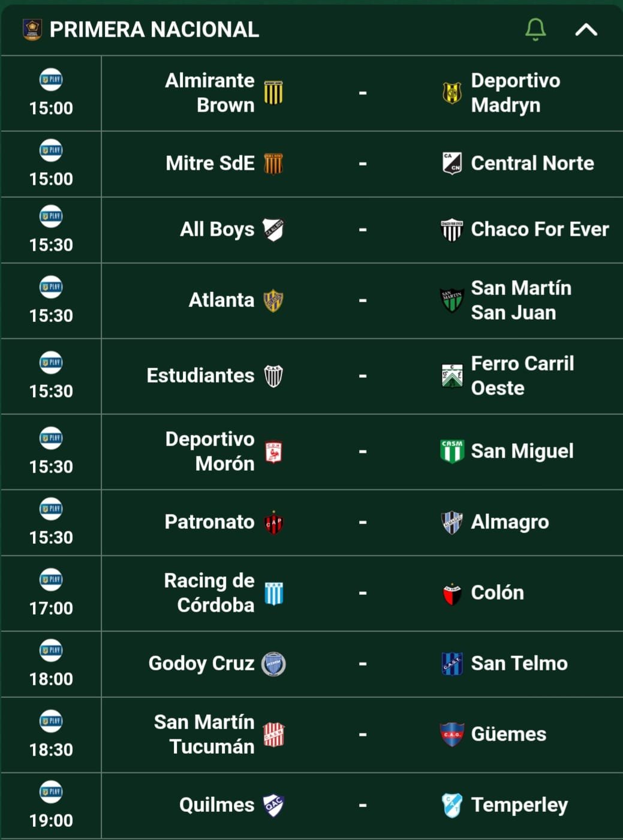Click the Godoy Cruz round crest
This screenshot has width=623, height=840.
point(273,664)
